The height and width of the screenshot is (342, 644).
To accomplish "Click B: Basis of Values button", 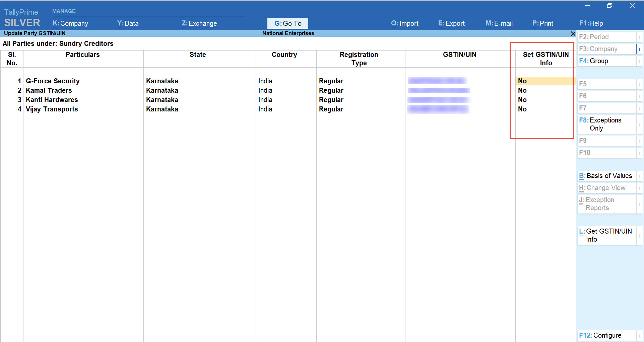I will tap(607, 176).
